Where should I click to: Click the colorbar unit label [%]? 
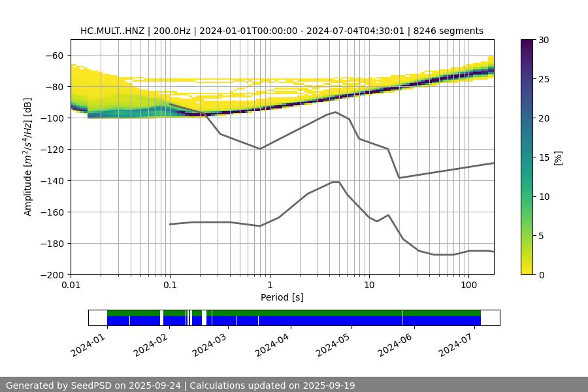(x=558, y=157)
